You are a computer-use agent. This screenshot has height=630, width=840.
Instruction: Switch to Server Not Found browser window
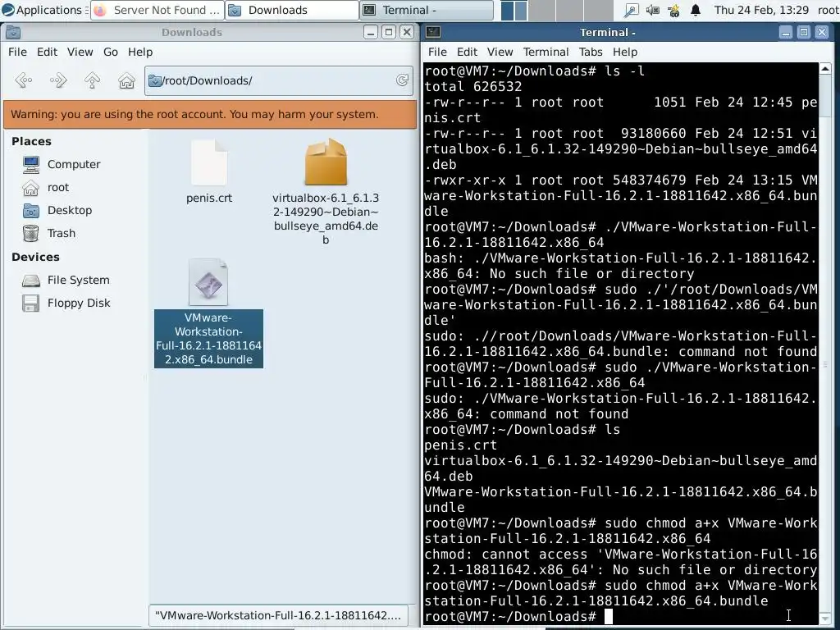[157, 10]
